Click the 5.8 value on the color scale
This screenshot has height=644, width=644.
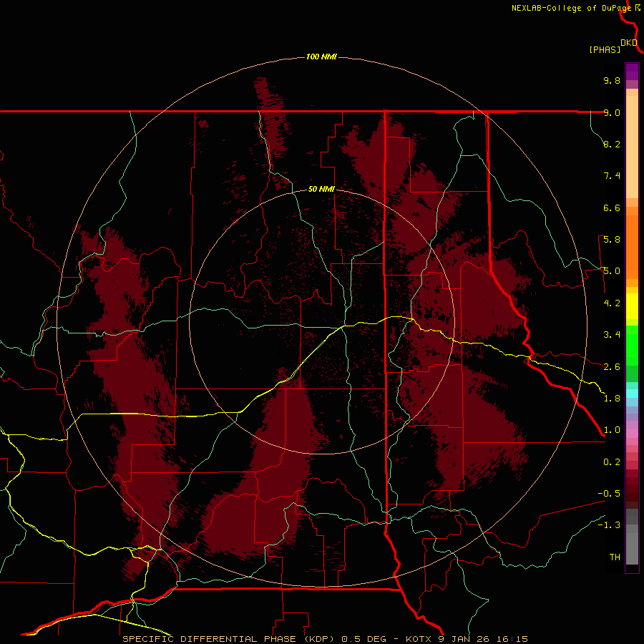click(x=612, y=240)
